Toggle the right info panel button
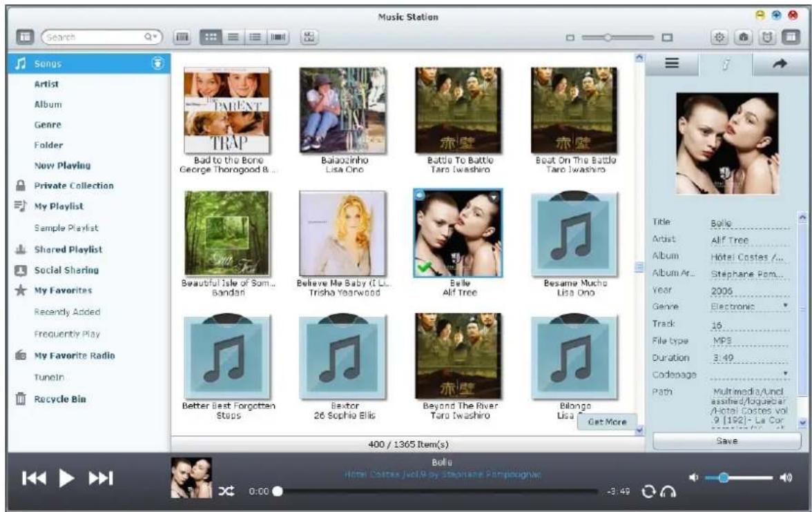 coord(791,37)
